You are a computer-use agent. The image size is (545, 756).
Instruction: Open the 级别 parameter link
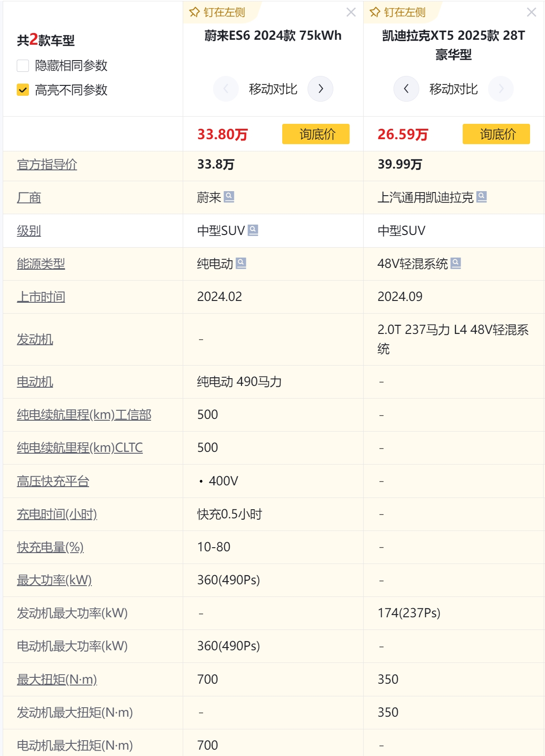tap(29, 231)
